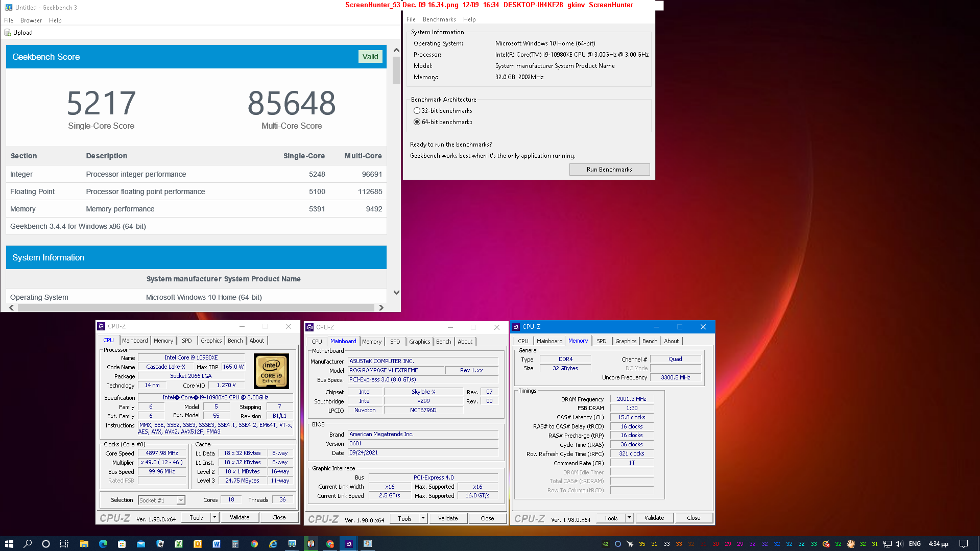This screenshot has width=980, height=551.
Task: Open ScreenHunter taskbar icon
Action: (368, 544)
